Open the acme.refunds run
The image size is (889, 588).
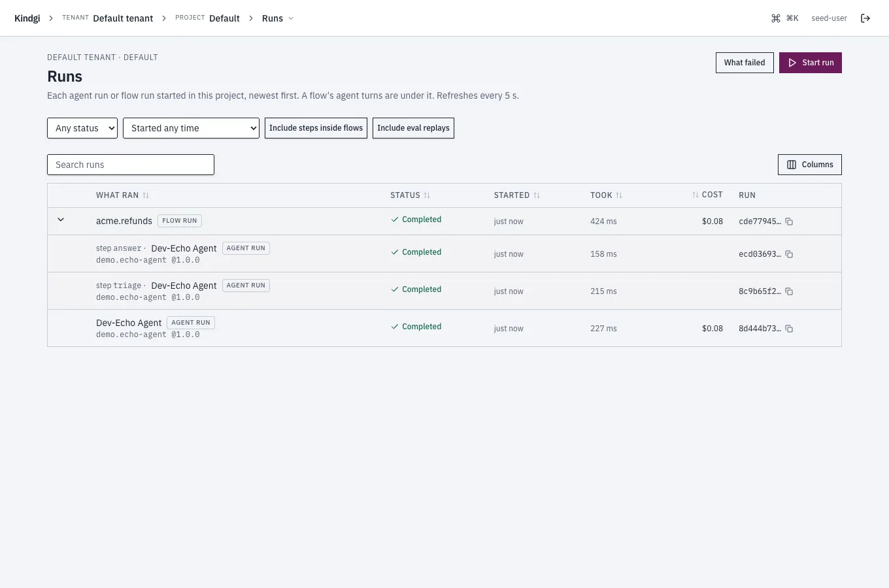[x=124, y=221]
